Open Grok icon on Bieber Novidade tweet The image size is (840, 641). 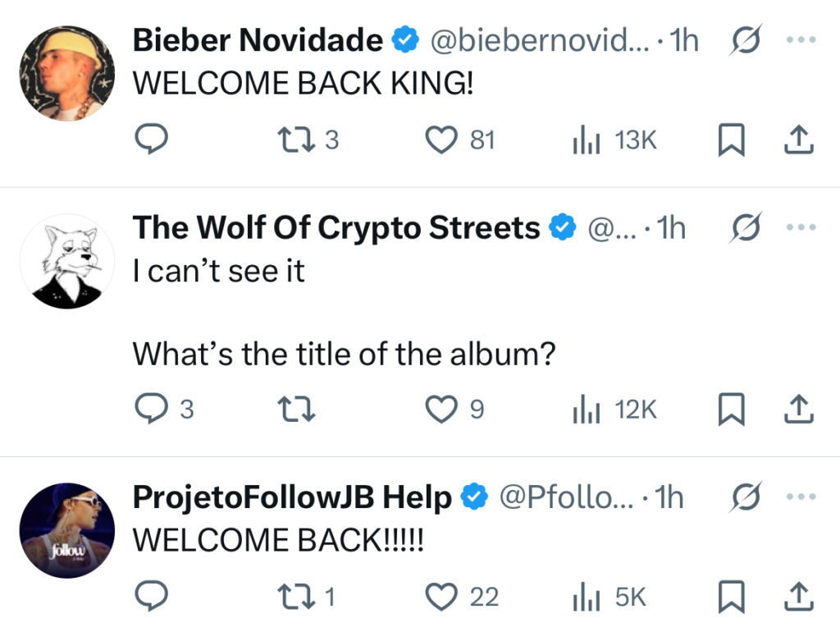(745, 39)
